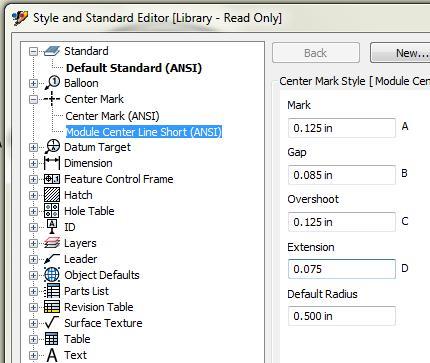Click the Revision Table icon

coord(52,307)
